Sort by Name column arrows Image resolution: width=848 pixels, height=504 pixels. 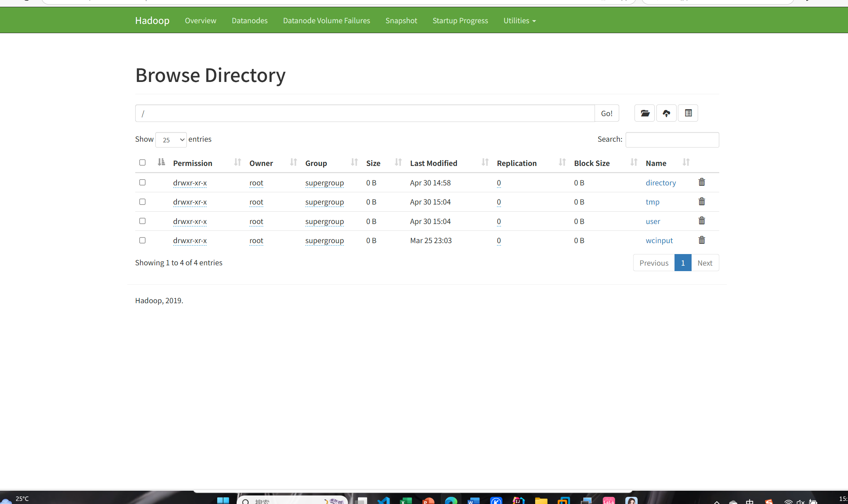686,163
